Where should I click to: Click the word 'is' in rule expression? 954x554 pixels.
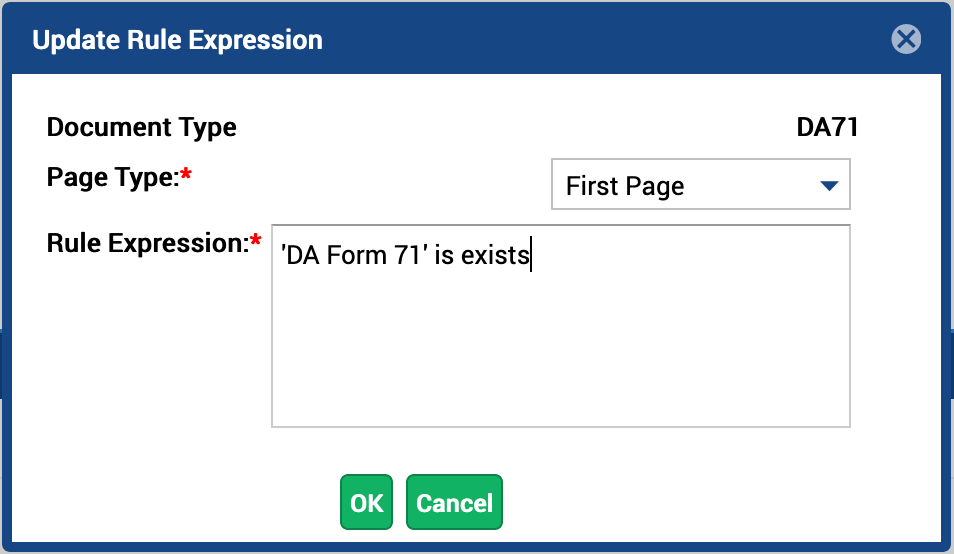coord(444,255)
